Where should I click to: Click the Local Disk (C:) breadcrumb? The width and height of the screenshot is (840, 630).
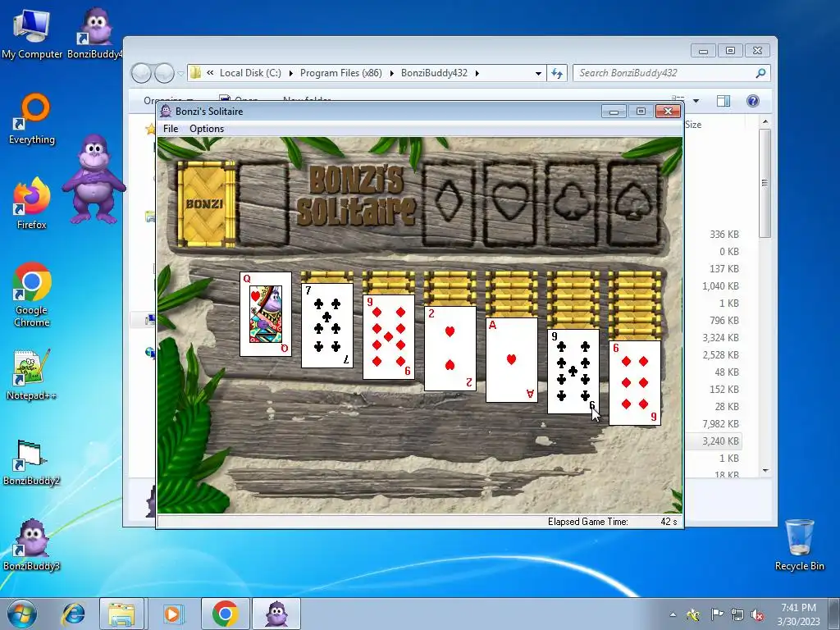click(x=250, y=73)
